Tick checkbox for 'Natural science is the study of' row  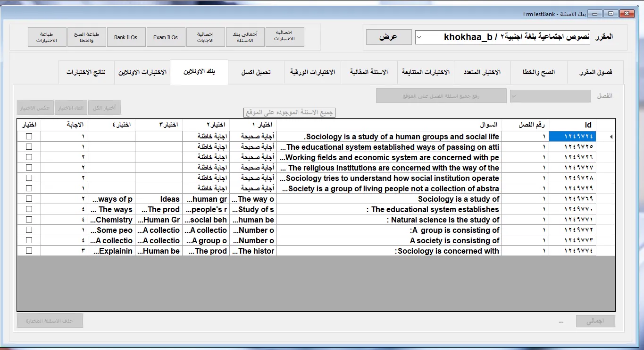pos(29,220)
